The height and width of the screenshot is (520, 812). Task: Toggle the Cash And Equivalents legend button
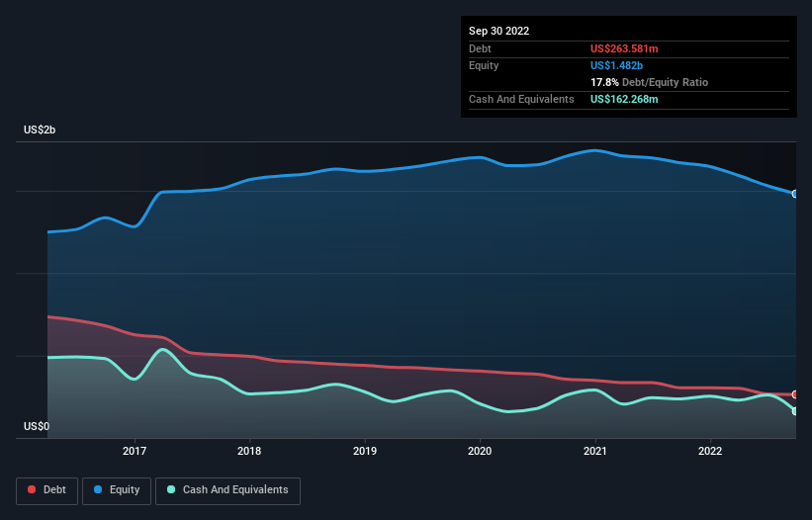(227, 490)
